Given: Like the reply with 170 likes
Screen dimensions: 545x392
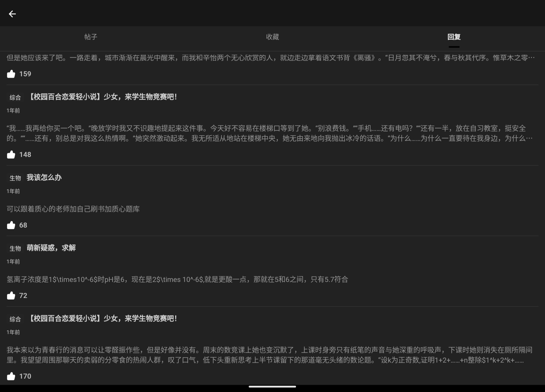Looking at the screenshot, I should pos(11,376).
